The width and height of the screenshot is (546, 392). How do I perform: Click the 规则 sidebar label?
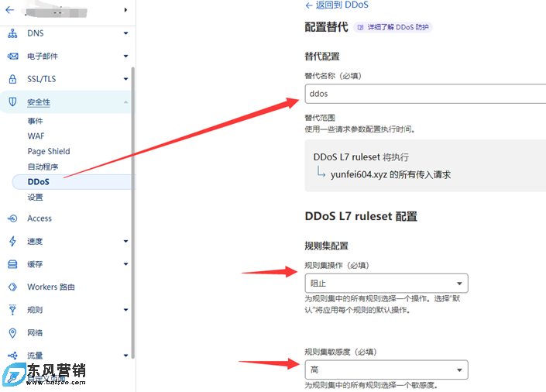[35, 310]
